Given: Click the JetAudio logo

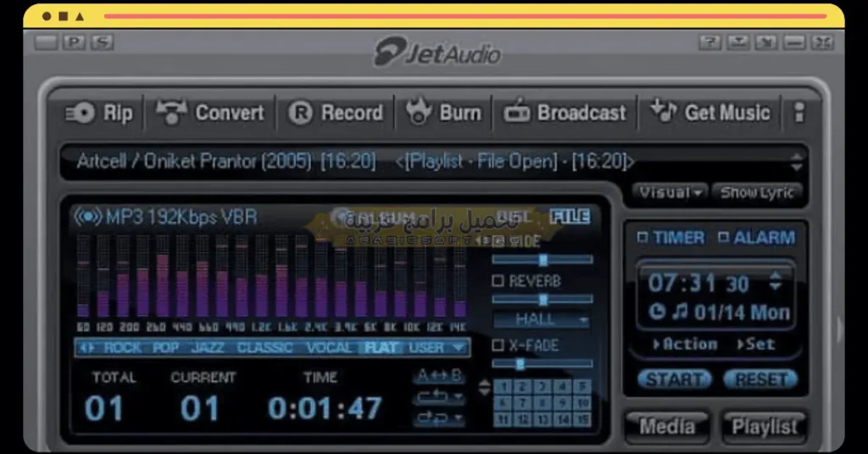Looking at the screenshot, I should [437, 53].
